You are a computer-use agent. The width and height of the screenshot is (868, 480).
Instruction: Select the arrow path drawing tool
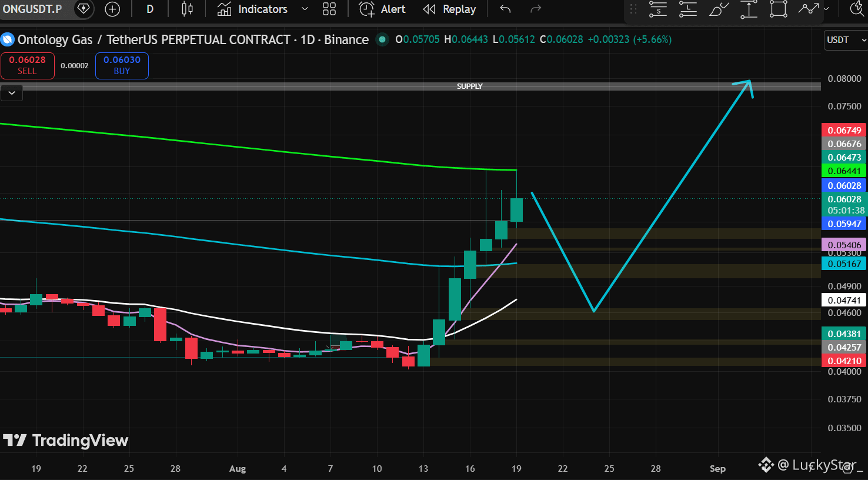(x=809, y=9)
